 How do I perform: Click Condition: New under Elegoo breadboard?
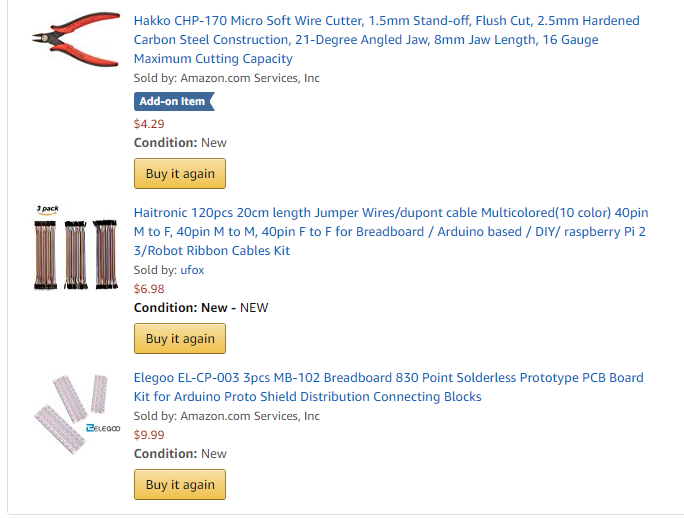coord(180,454)
